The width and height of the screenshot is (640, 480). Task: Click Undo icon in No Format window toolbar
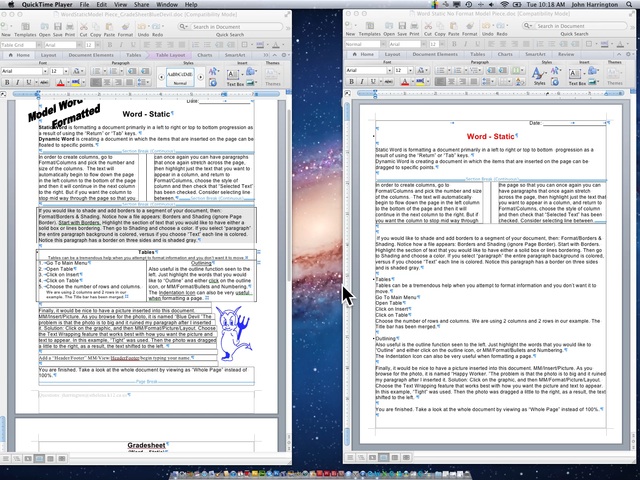[486, 26]
